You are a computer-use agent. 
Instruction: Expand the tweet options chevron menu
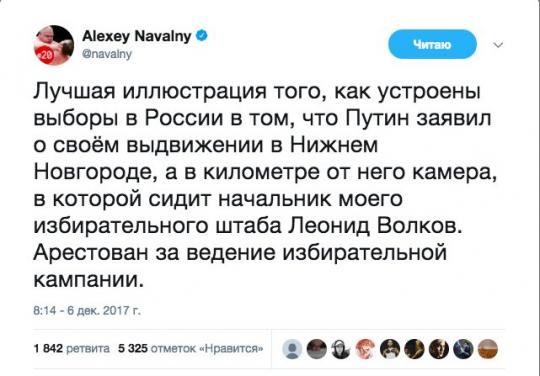[x=498, y=45]
